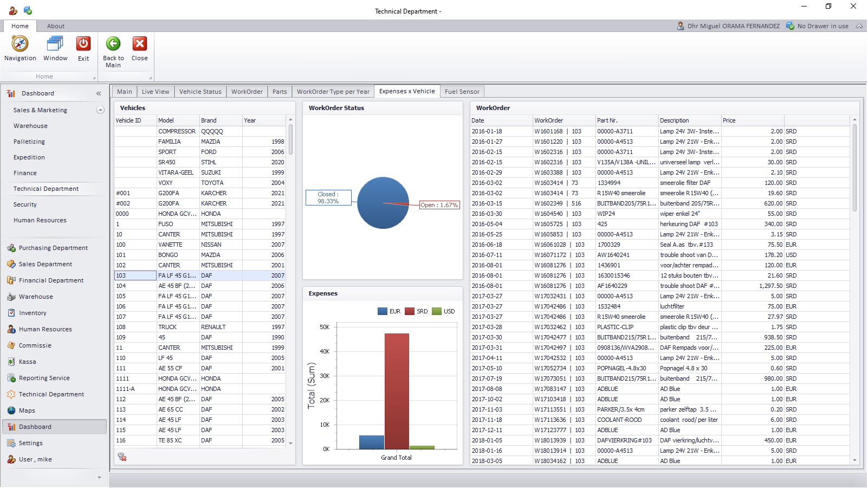
Task: Clear the vehicle filter icon below grid
Action: [122, 457]
